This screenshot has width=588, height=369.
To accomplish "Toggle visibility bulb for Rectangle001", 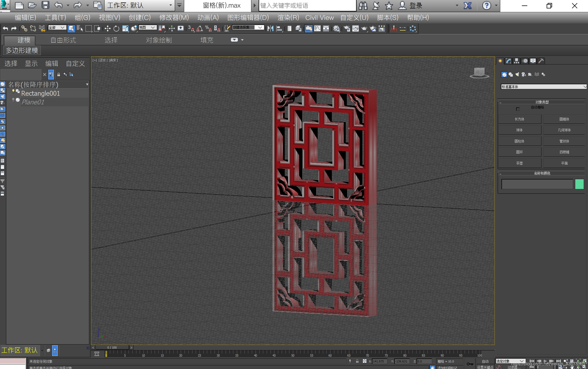I will tap(13, 91).
